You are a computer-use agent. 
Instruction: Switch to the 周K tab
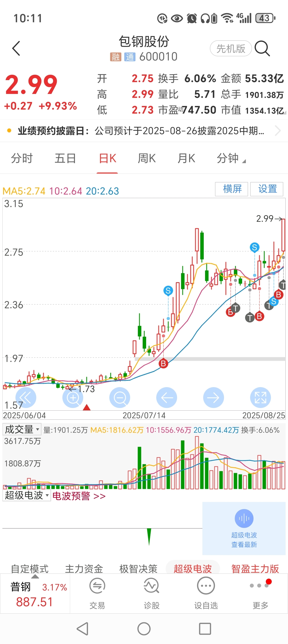pos(147,158)
